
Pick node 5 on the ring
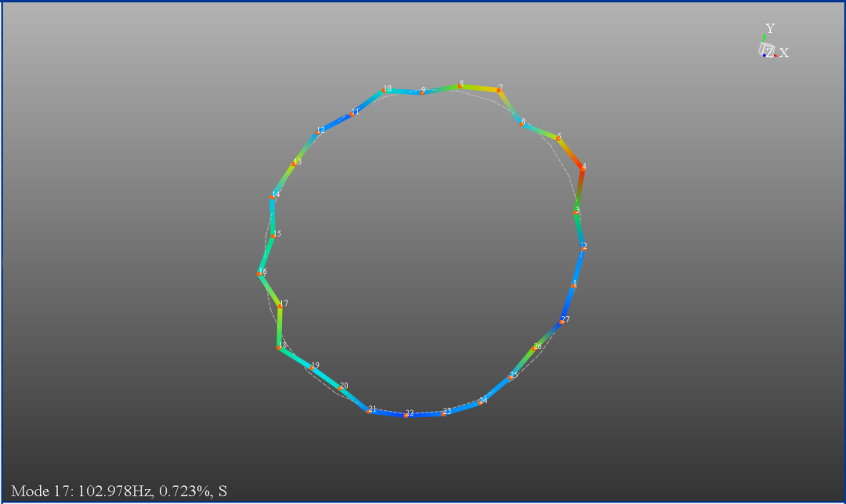(558, 139)
